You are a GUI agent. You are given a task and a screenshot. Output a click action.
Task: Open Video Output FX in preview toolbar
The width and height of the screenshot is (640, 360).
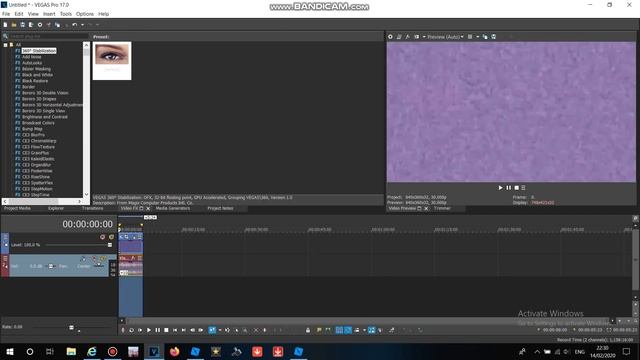(407, 37)
